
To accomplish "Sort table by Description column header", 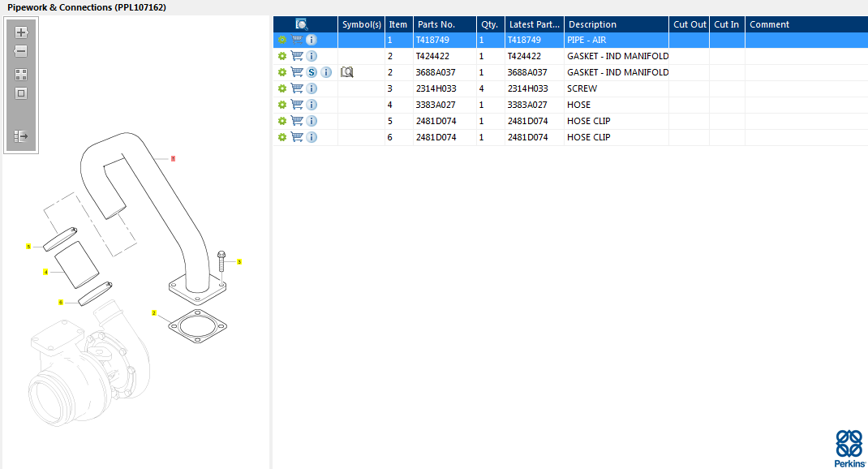I will (616, 24).
